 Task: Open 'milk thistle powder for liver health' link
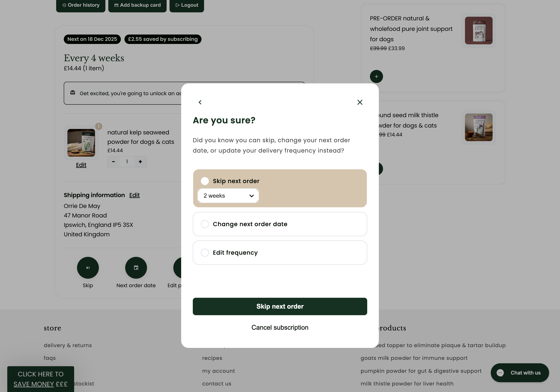[407, 384]
